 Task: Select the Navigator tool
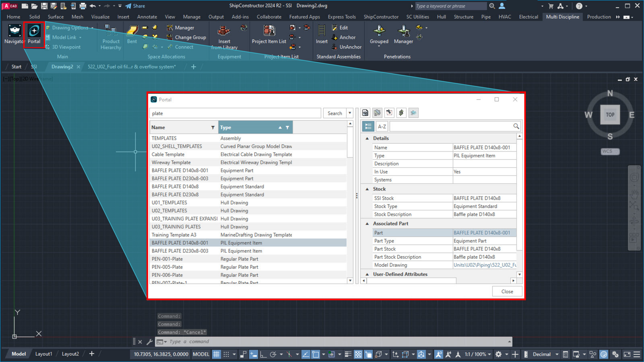pos(14,34)
